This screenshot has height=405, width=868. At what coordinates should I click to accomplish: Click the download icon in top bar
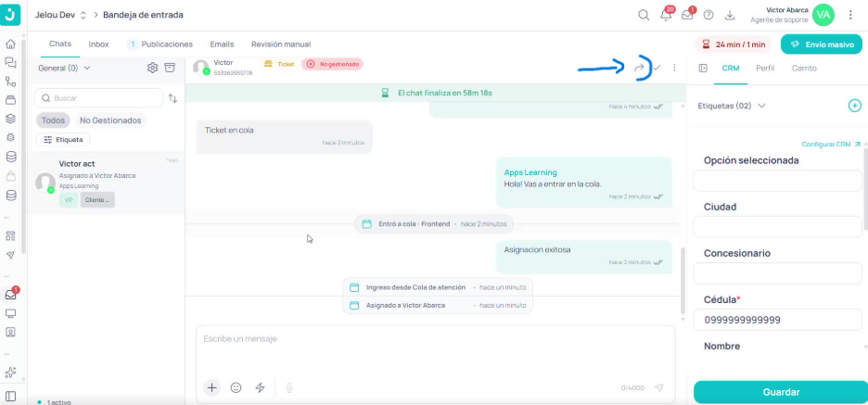click(730, 16)
